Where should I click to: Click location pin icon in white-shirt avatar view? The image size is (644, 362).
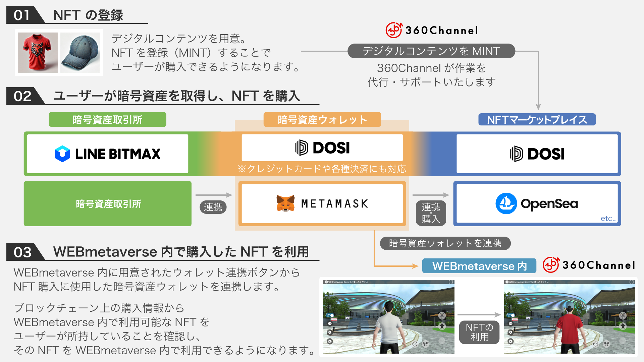pos(330,333)
